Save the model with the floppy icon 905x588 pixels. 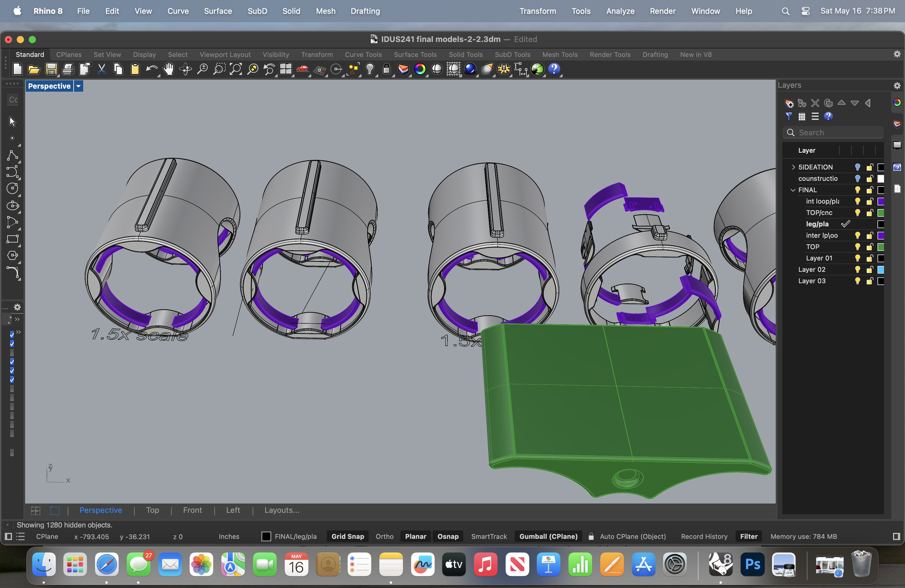coord(51,69)
